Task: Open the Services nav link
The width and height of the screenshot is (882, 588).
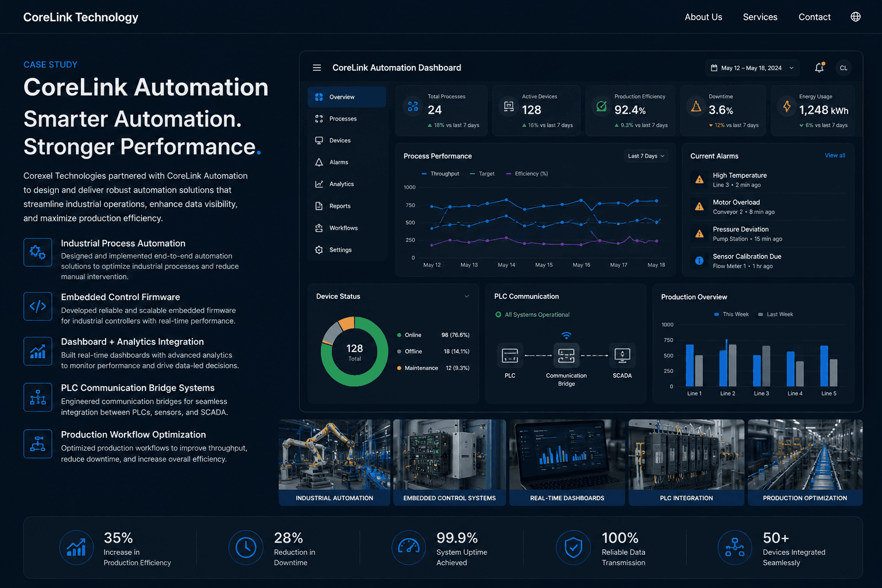Action: (x=760, y=17)
